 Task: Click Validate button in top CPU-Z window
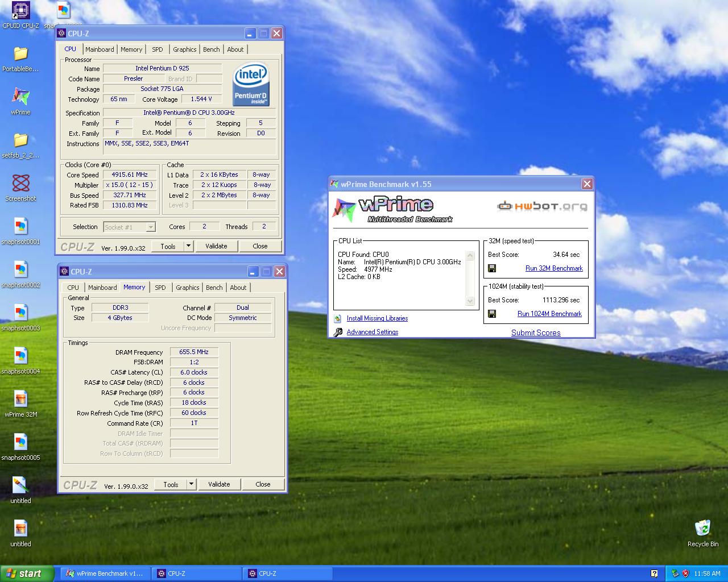pyautogui.click(x=216, y=246)
